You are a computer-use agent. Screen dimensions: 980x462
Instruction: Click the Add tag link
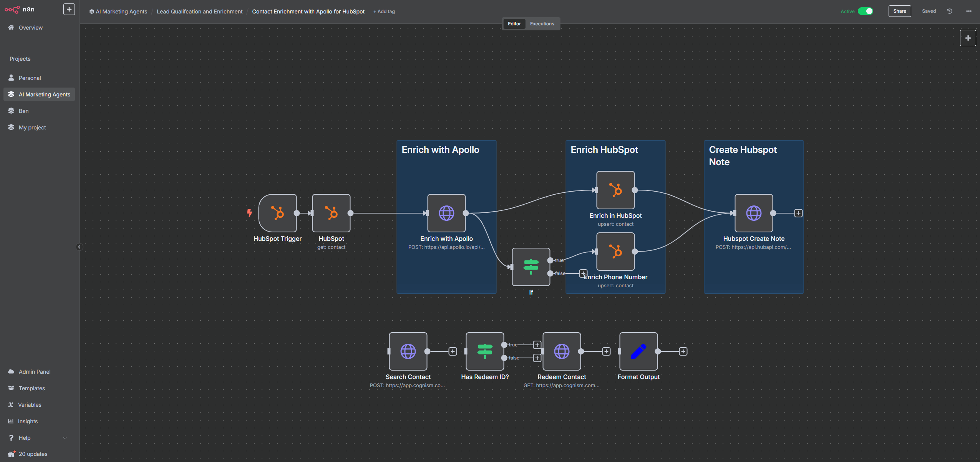coord(384,12)
